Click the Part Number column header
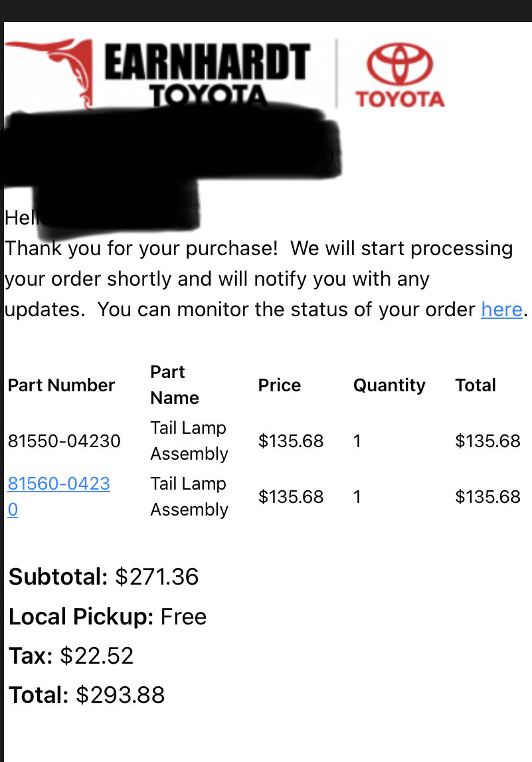This screenshot has height=762, width=532. (61, 385)
